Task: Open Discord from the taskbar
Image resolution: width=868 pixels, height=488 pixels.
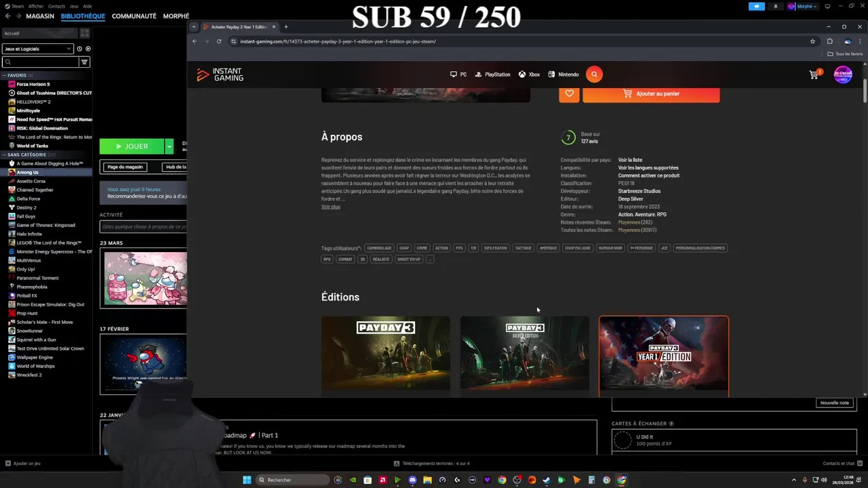Action: tap(412, 480)
